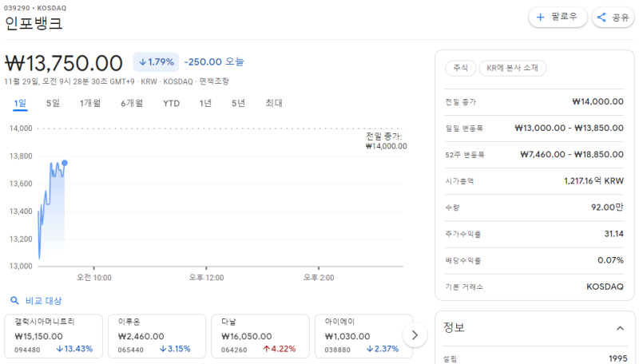Image resolution: width=639 pixels, height=364 pixels.
Task: Click the 기본 거래소 value KOSDAQ
Action: 605,287
